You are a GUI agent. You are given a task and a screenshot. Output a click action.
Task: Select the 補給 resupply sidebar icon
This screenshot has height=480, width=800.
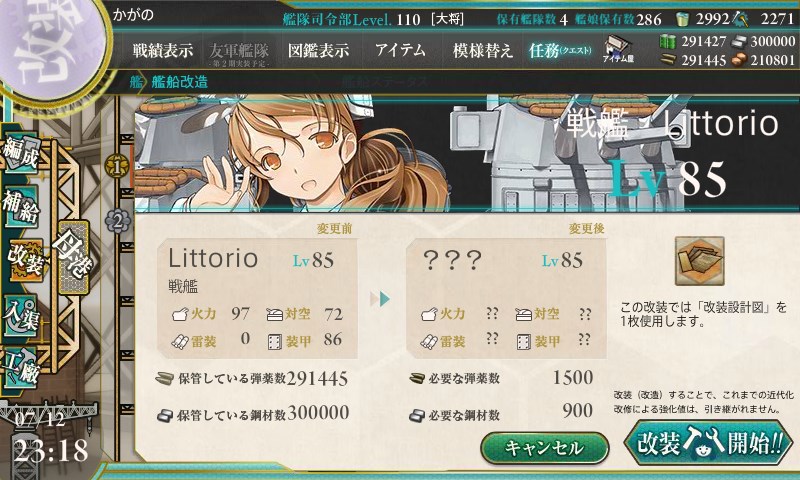21,206
